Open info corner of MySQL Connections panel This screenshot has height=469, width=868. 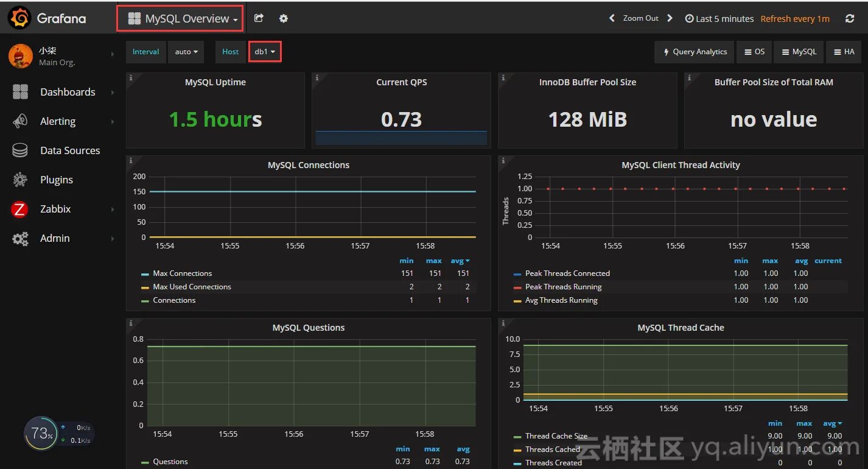tap(131, 160)
